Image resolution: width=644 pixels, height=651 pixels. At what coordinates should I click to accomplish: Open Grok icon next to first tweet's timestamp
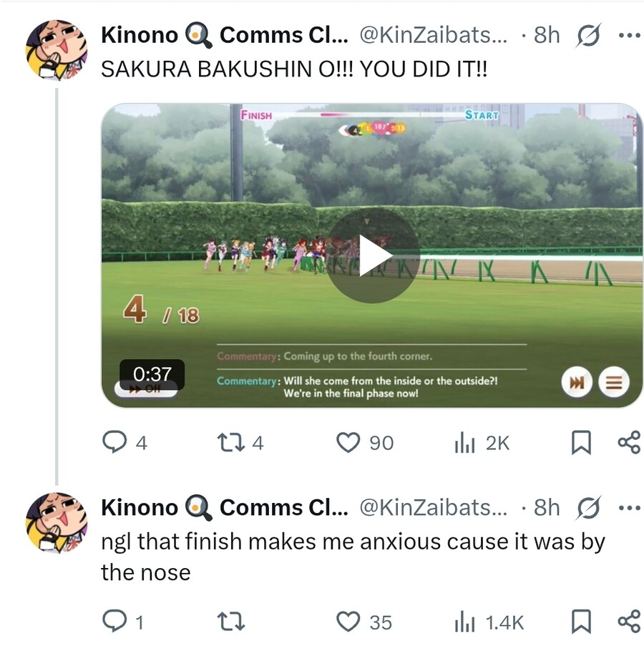click(x=588, y=35)
